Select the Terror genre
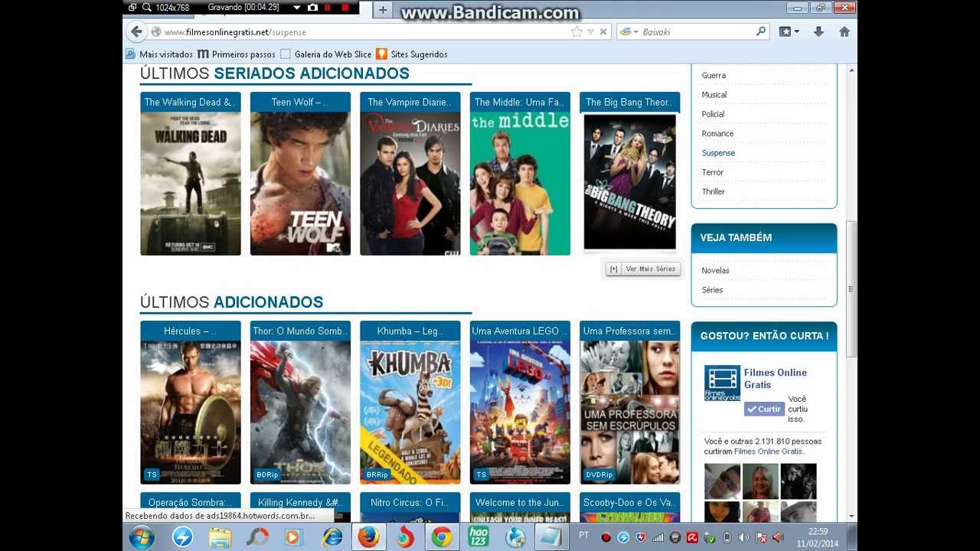980x551 pixels. pos(713,172)
